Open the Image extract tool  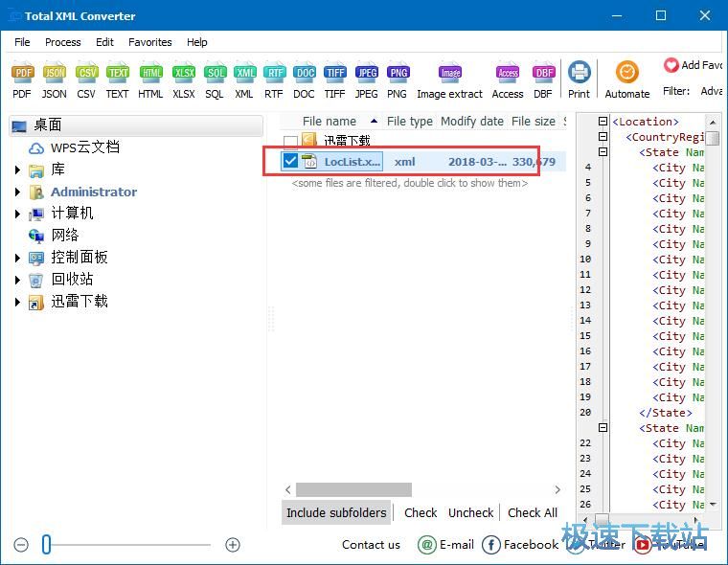click(x=449, y=79)
